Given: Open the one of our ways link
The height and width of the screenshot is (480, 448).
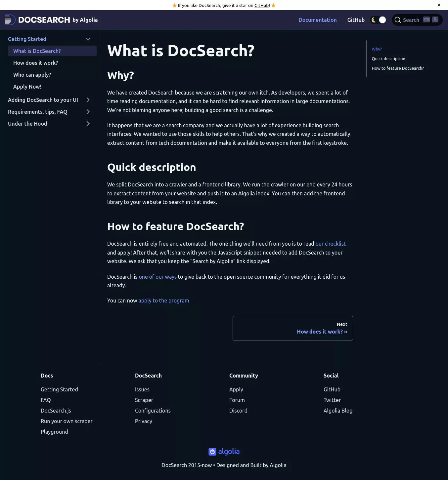Looking at the screenshot, I should (157, 277).
